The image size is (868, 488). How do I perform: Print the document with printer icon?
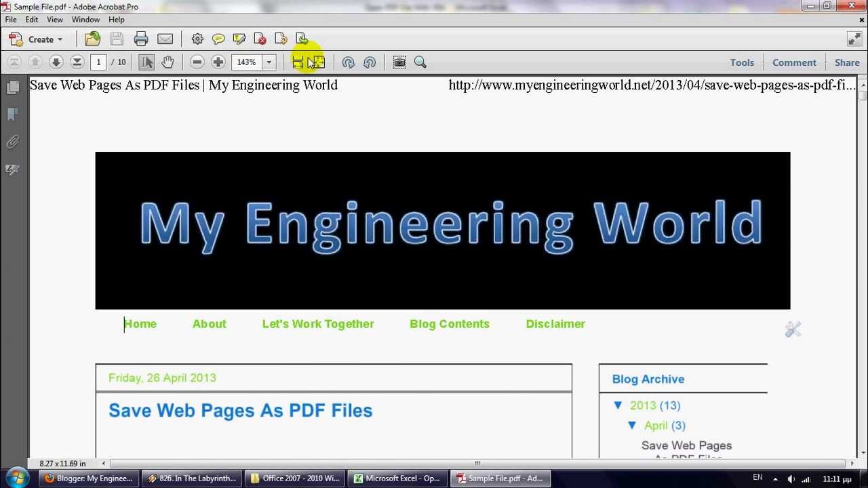(x=141, y=39)
